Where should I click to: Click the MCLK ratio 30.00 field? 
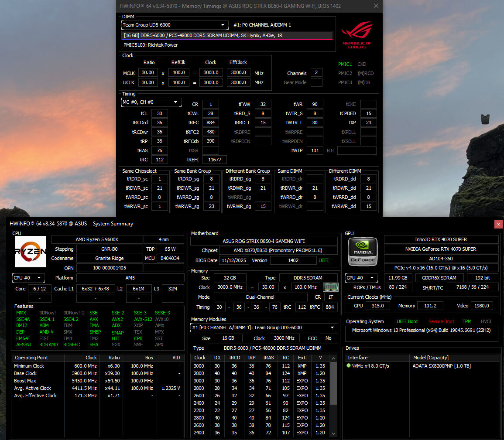tap(148, 72)
